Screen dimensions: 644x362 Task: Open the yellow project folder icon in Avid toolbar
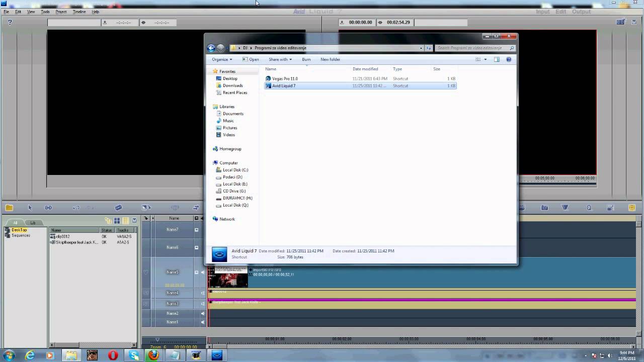[9, 208]
